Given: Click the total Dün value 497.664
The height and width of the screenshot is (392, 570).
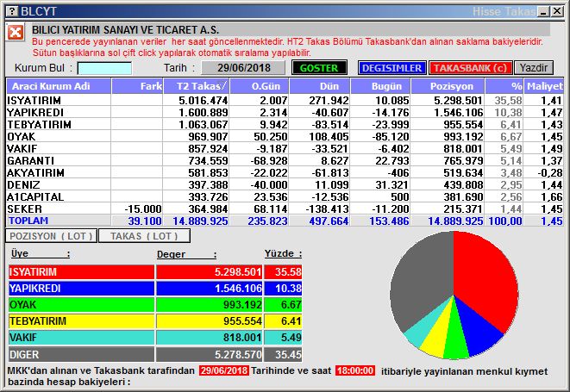Looking at the screenshot, I should pos(329,221).
